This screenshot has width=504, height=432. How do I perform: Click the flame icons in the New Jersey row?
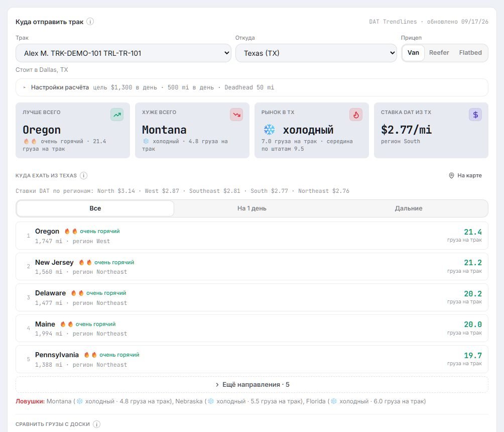click(85, 263)
